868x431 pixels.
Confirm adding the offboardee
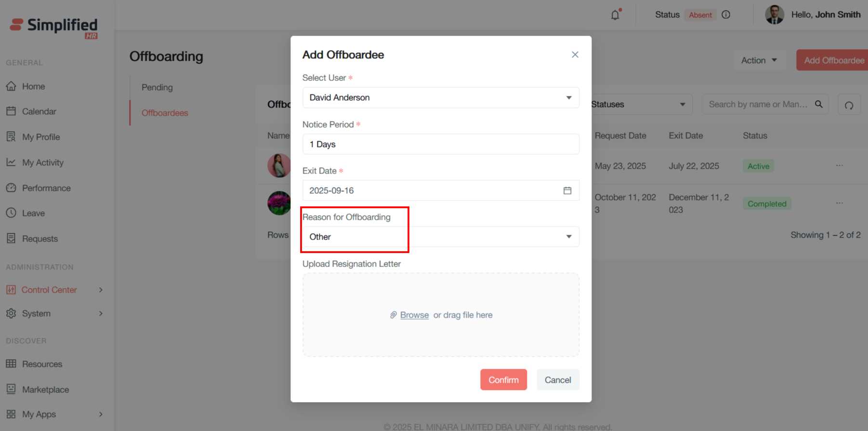[503, 380]
